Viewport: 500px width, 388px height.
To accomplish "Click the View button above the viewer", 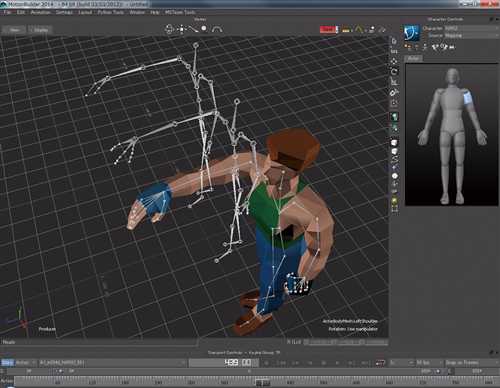I will tap(14, 30).
